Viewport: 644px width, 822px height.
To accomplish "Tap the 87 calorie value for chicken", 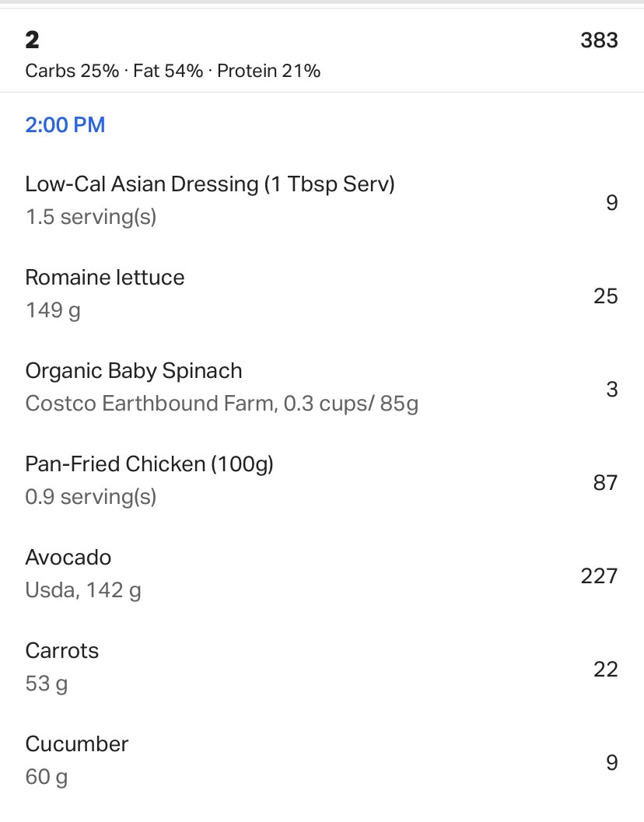I will tap(605, 483).
